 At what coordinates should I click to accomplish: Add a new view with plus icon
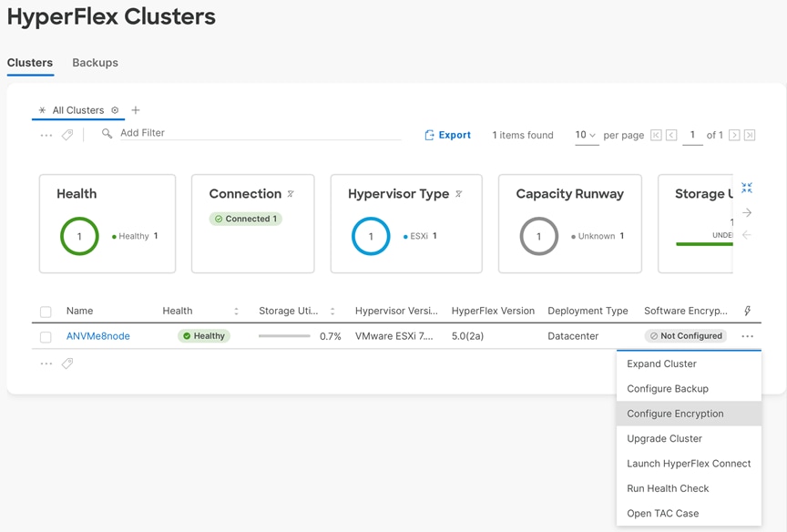pyautogui.click(x=136, y=110)
